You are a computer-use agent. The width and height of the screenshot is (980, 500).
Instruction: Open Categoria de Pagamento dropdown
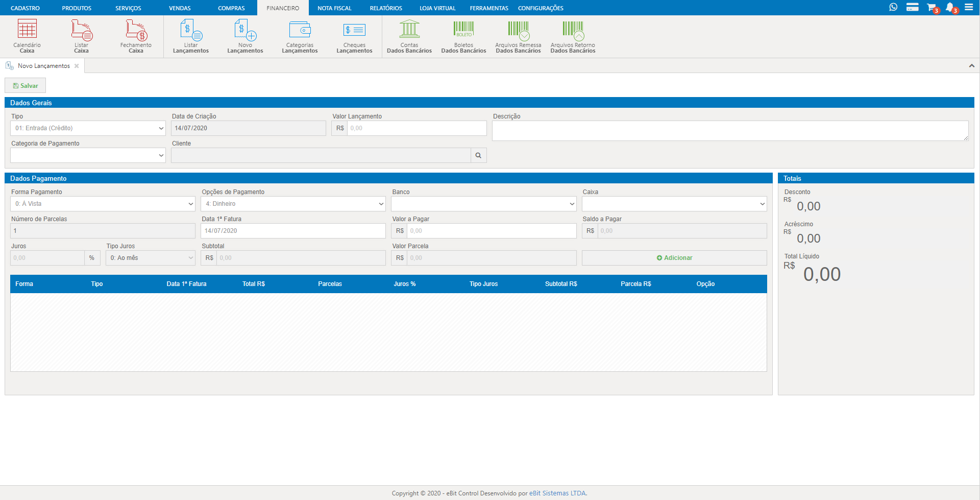(88, 155)
